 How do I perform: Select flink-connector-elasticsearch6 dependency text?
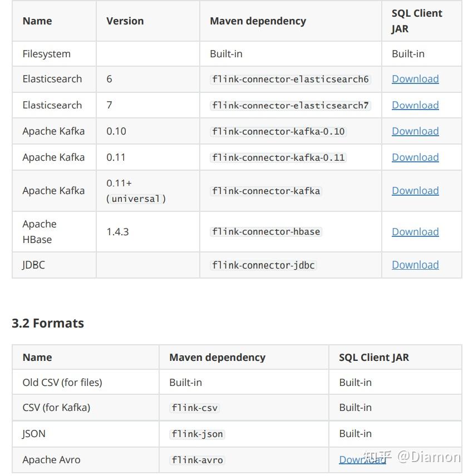click(x=290, y=80)
